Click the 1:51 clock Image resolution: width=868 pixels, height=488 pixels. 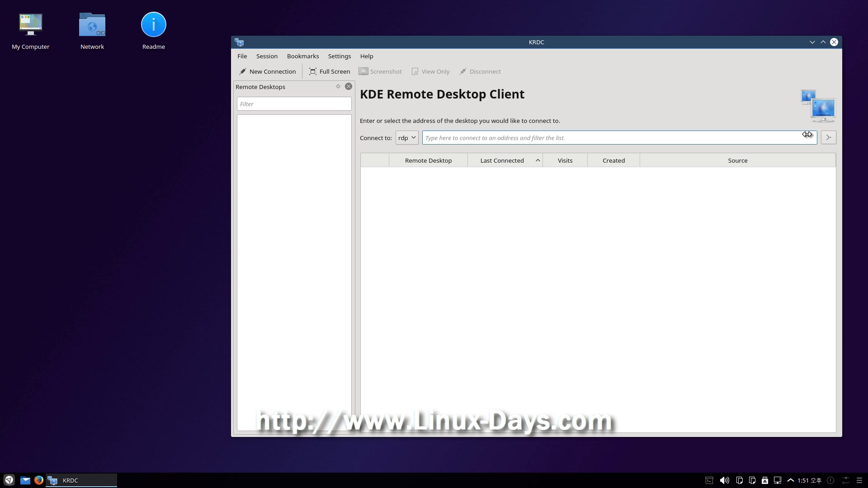[810, 480]
